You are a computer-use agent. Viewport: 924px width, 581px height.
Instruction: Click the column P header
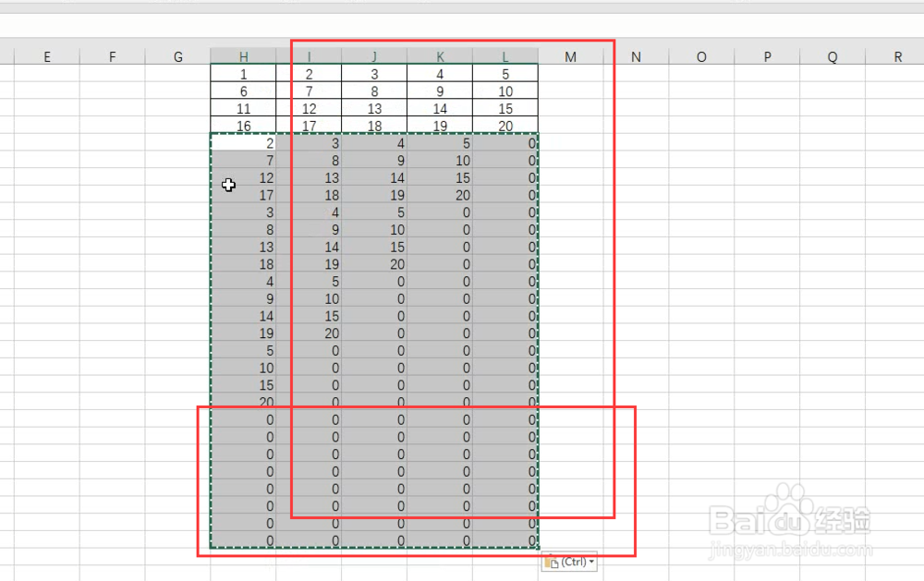(x=767, y=56)
